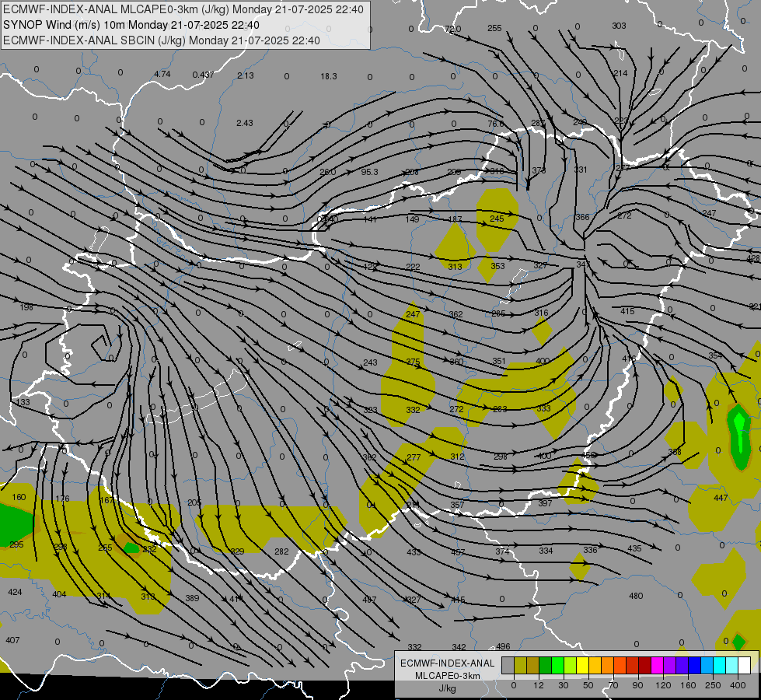Click the map value 76.6
761x700 pixels.
[x=495, y=124]
